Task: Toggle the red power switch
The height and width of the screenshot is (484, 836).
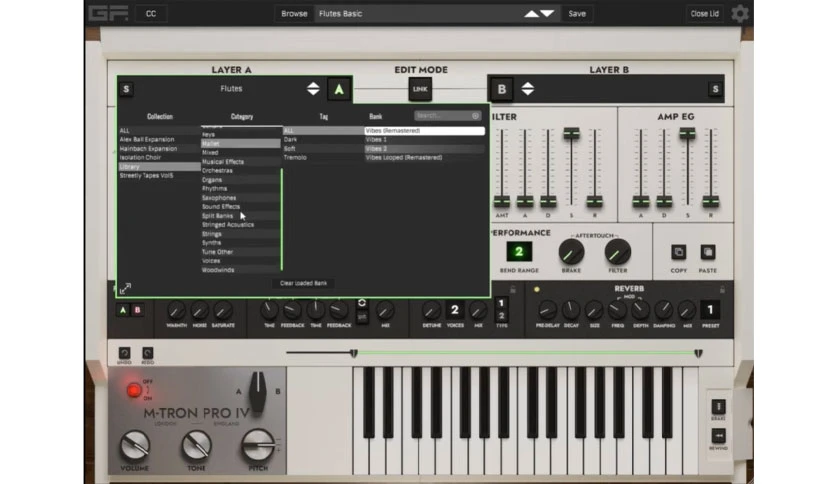Action: tap(134, 390)
